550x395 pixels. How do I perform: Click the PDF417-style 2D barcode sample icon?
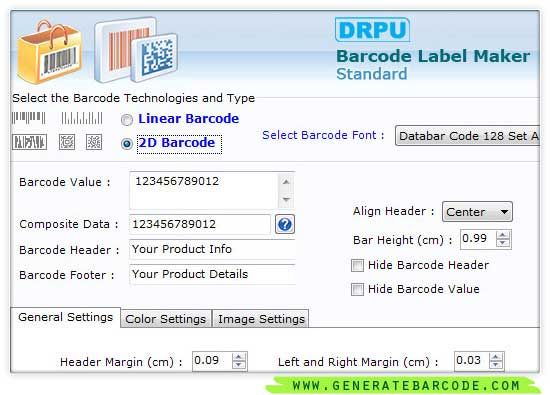(29, 142)
